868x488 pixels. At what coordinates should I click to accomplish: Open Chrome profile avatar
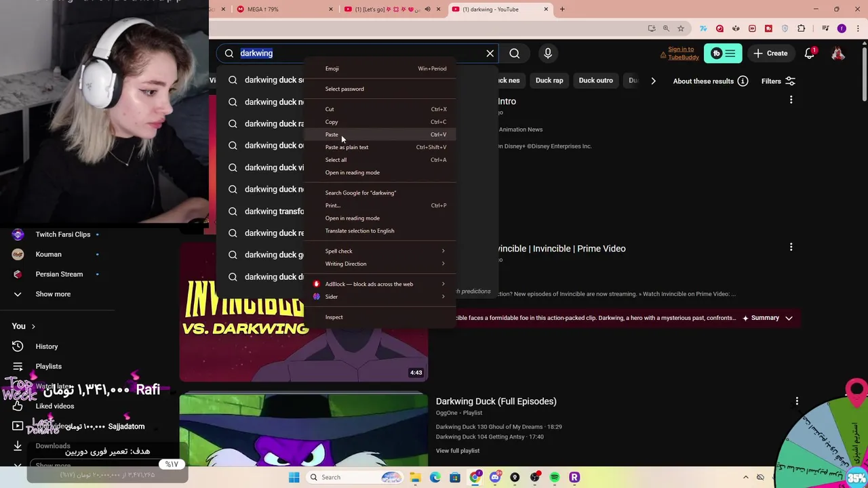tap(842, 28)
